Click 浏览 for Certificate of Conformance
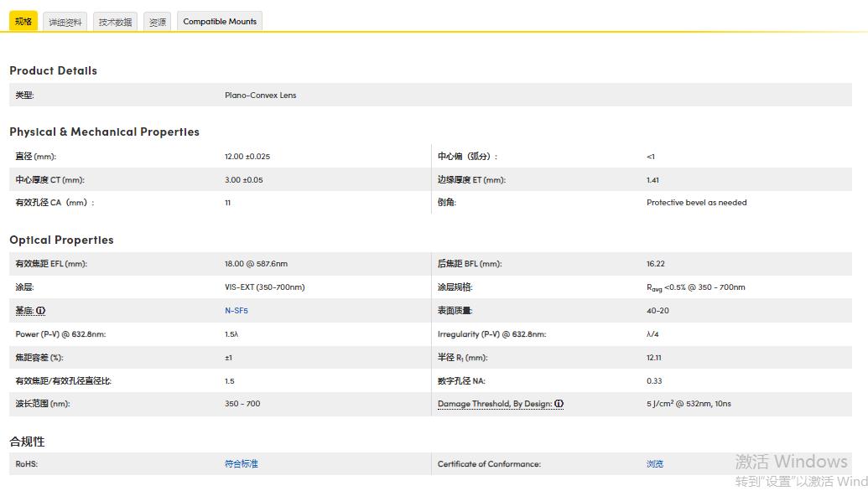This screenshot has height=496, width=868. [655, 464]
